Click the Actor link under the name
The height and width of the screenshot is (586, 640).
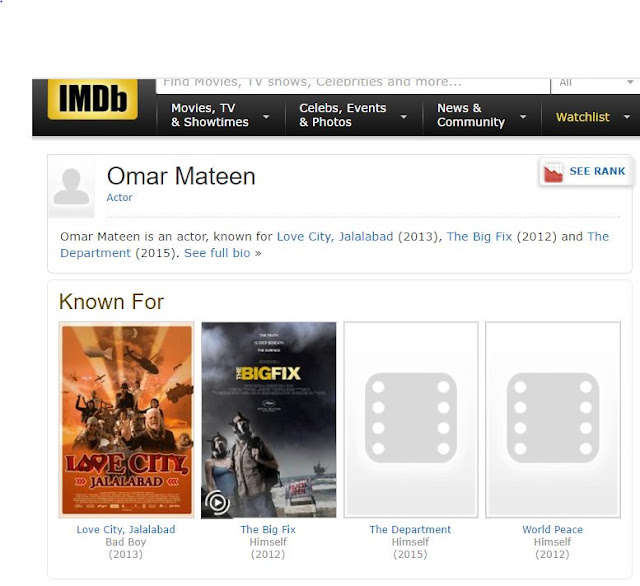tap(119, 198)
